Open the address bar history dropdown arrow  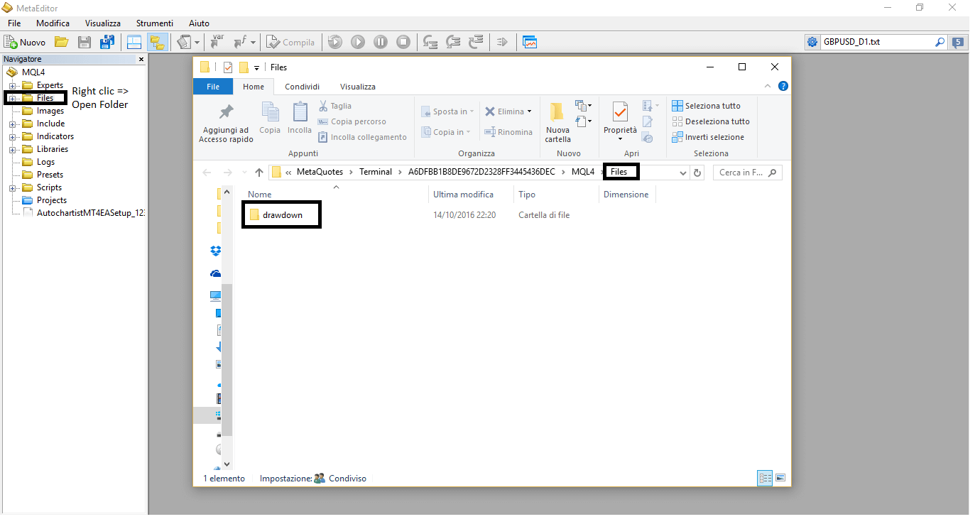683,173
